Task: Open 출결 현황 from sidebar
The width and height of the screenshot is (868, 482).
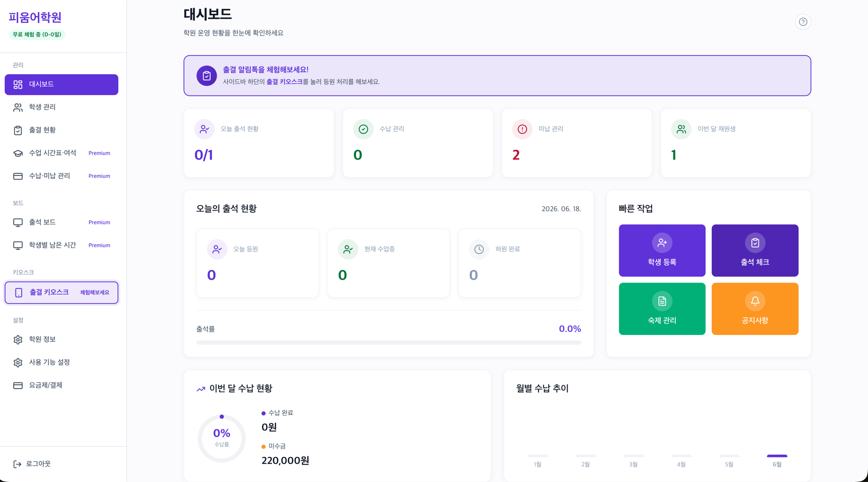Action: tap(62, 130)
